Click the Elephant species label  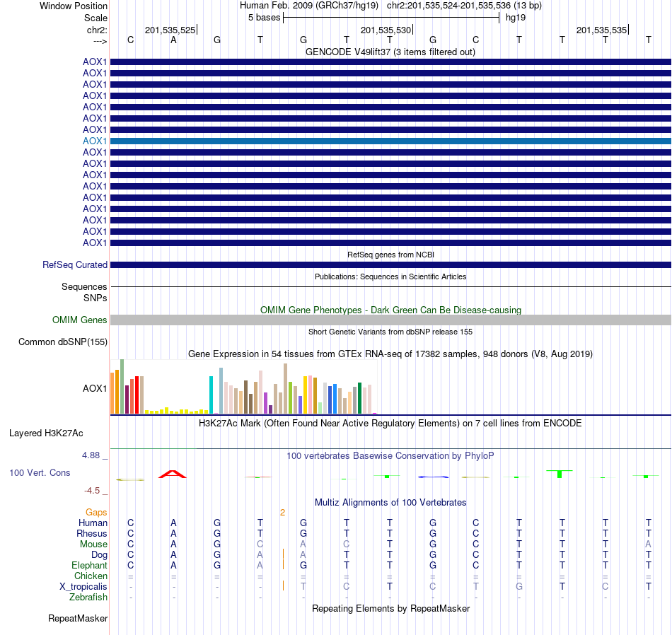tap(89, 566)
